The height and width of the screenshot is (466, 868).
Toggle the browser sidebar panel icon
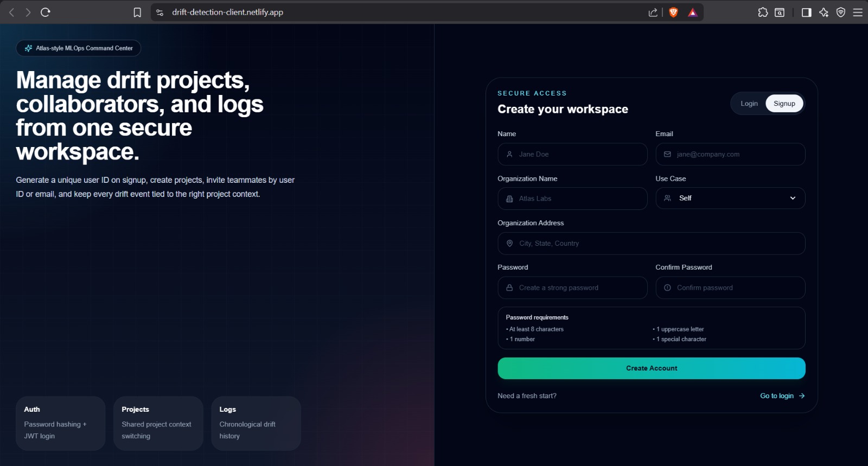806,12
